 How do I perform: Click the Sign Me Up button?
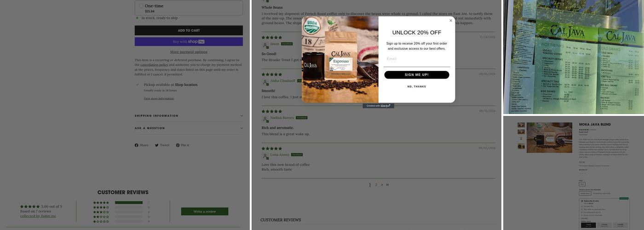(417, 75)
